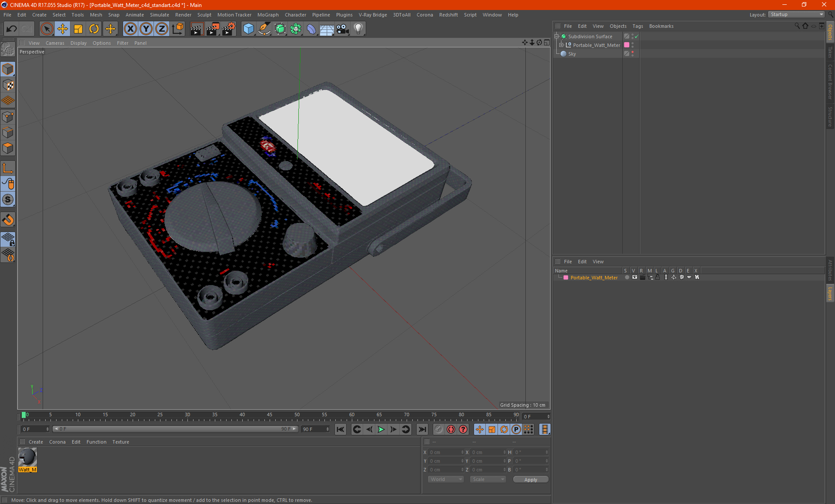This screenshot has width=835, height=504.
Task: Open the Layout Startup dropdown
Action: (x=797, y=14)
